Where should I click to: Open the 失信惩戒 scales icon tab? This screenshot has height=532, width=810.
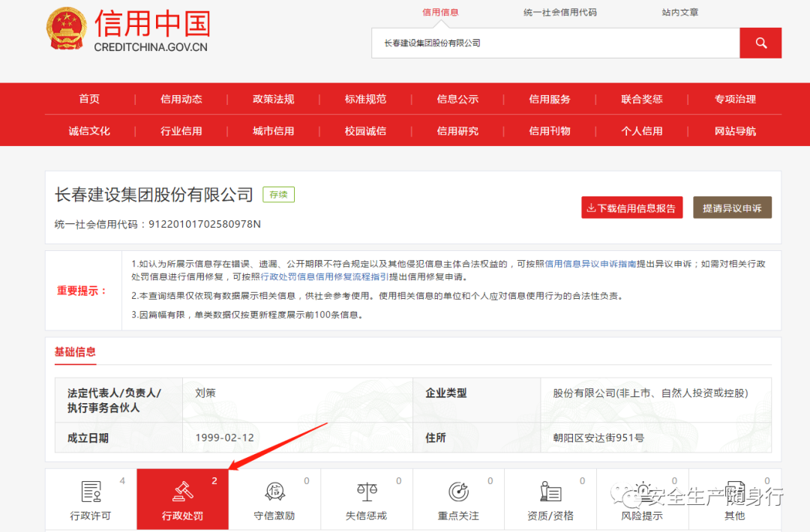[366, 499]
